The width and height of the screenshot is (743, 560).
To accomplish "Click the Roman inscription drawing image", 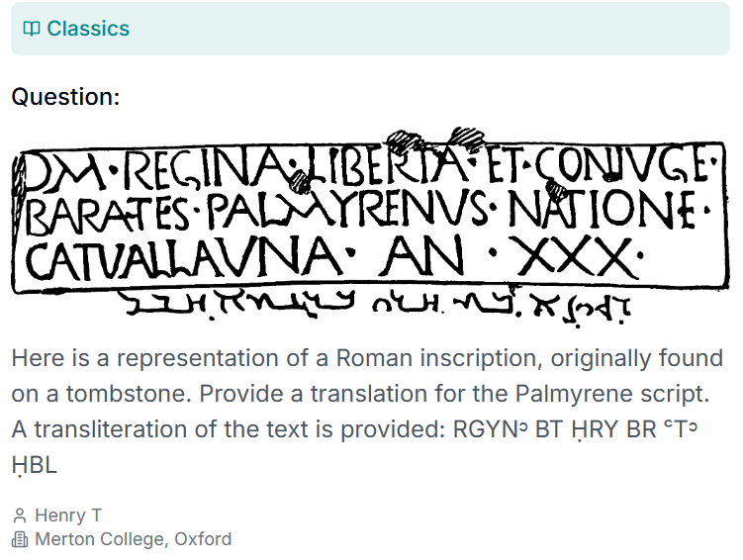I will 371,227.
